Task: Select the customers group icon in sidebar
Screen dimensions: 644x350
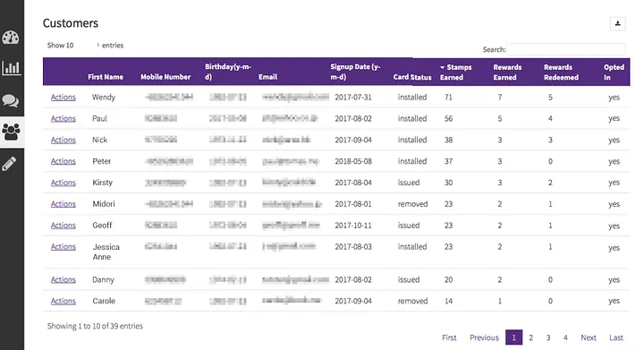Action: 11,132
